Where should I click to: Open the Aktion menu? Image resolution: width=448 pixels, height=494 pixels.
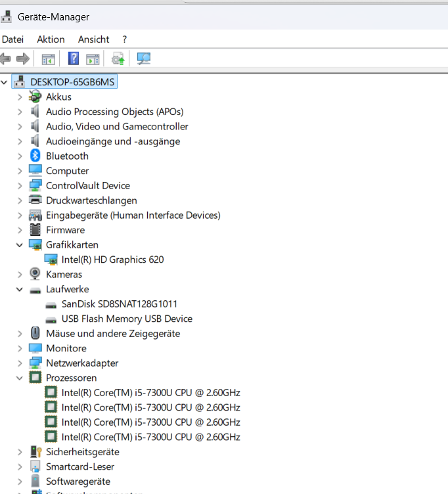51,39
